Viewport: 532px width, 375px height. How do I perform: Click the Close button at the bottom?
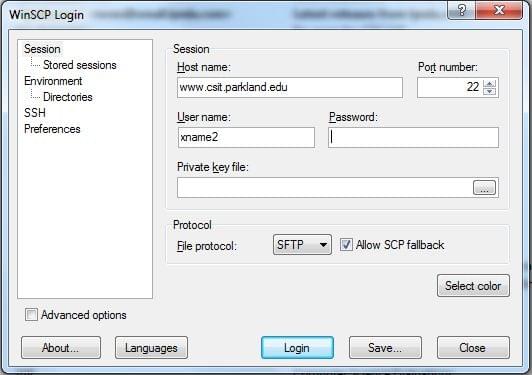pyautogui.click(x=473, y=348)
